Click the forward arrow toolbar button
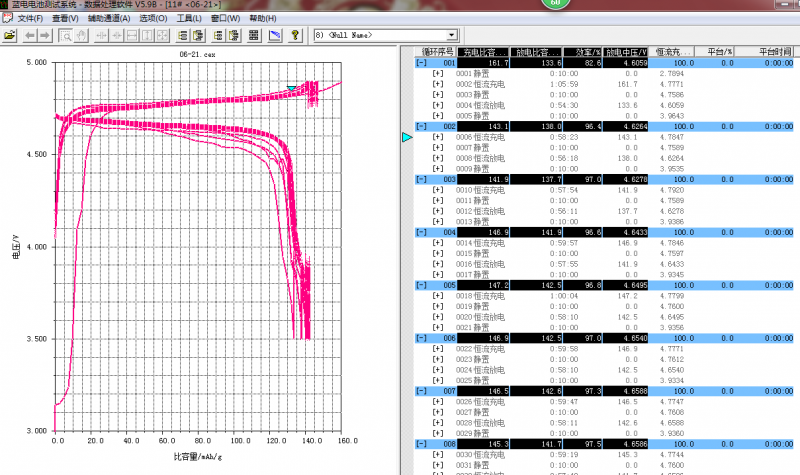This screenshot has height=475, width=800. 45,35
